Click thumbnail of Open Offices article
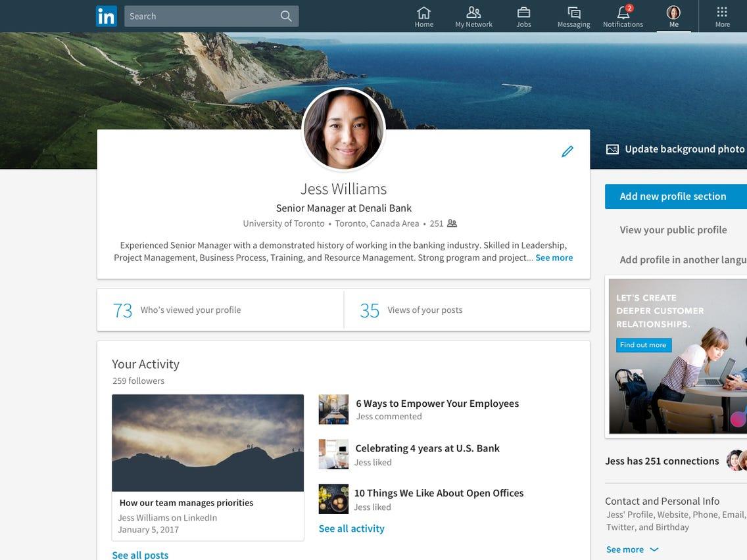Viewport: 747px width, 560px height. (x=333, y=499)
